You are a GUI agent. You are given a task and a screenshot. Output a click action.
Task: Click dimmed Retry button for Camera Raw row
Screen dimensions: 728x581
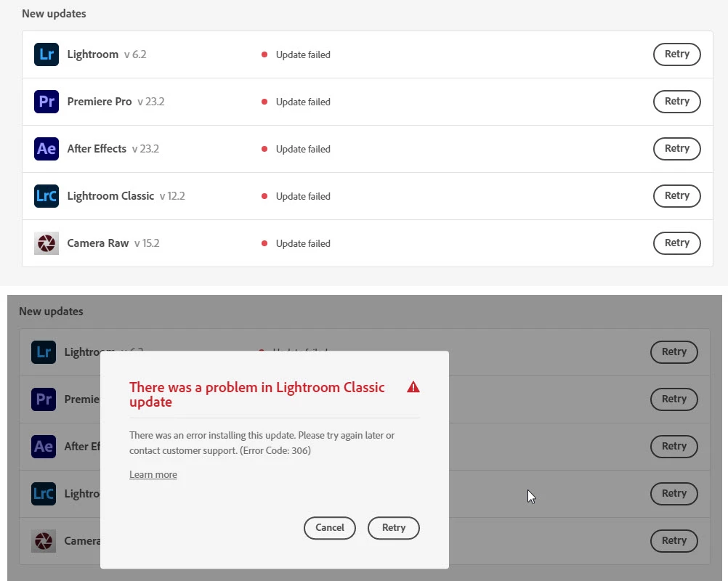pos(674,541)
